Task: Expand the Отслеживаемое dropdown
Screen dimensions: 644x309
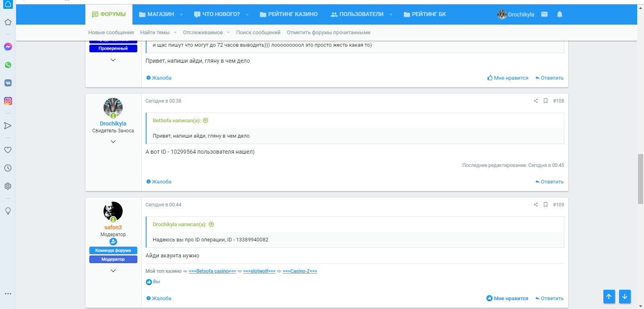Action: pos(228,33)
